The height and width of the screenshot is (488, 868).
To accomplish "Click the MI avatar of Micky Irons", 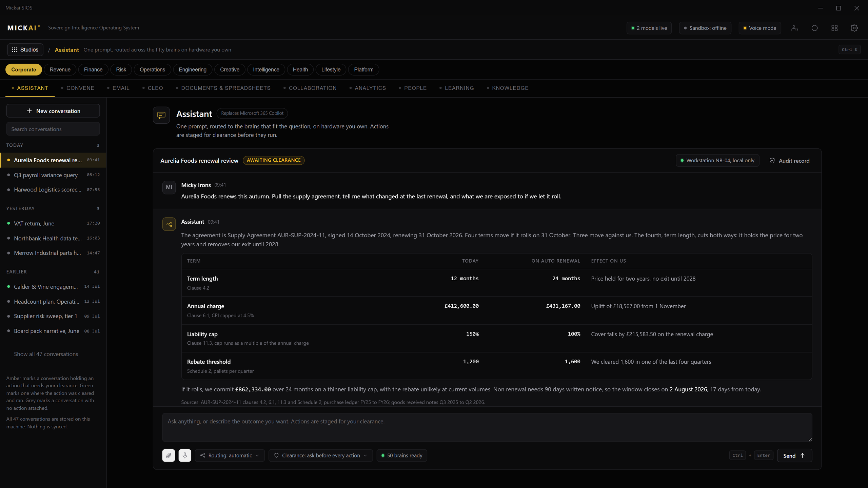I will coord(169,187).
